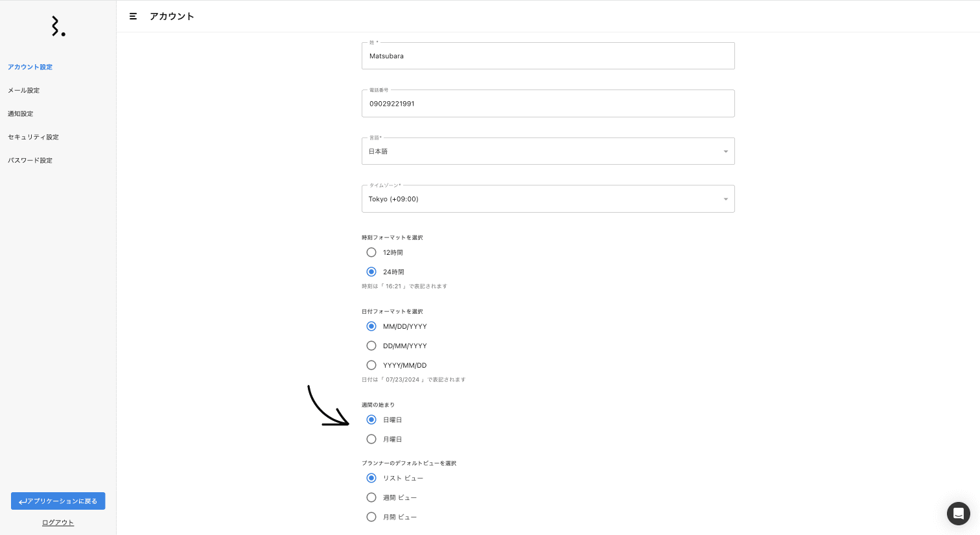Navigate to パスワード設定
The width and height of the screenshot is (980, 535).
click(x=30, y=160)
